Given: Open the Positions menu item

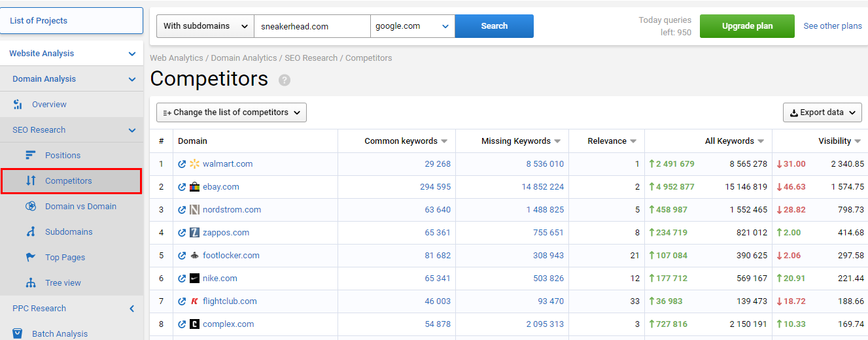Looking at the screenshot, I should point(63,156).
